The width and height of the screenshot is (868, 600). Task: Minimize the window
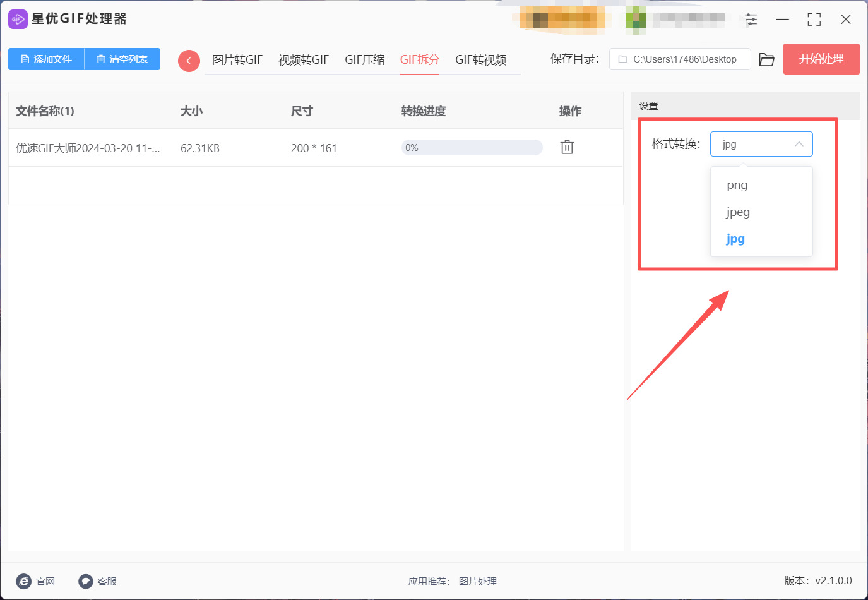(783, 20)
